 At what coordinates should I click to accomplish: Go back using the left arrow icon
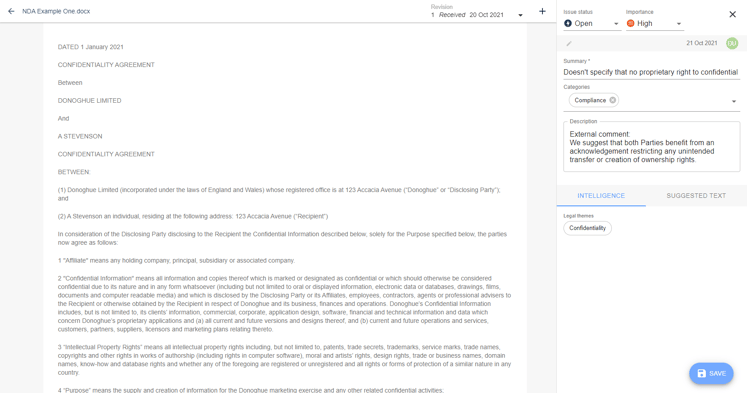(x=11, y=11)
